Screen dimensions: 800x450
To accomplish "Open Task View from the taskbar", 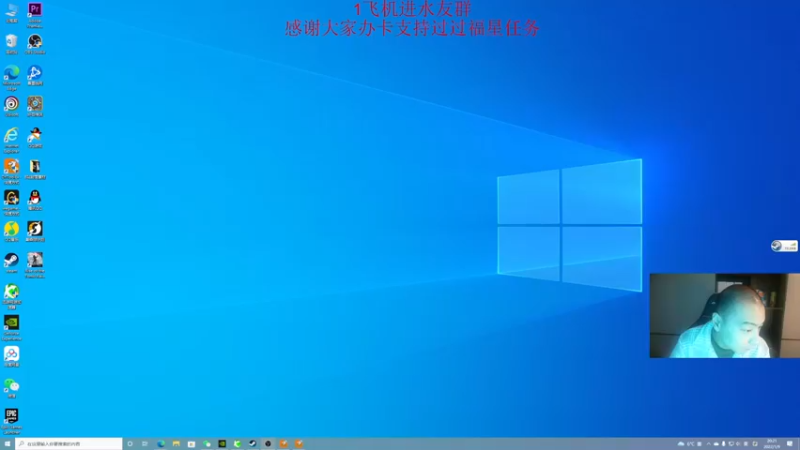I will (145, 444).
